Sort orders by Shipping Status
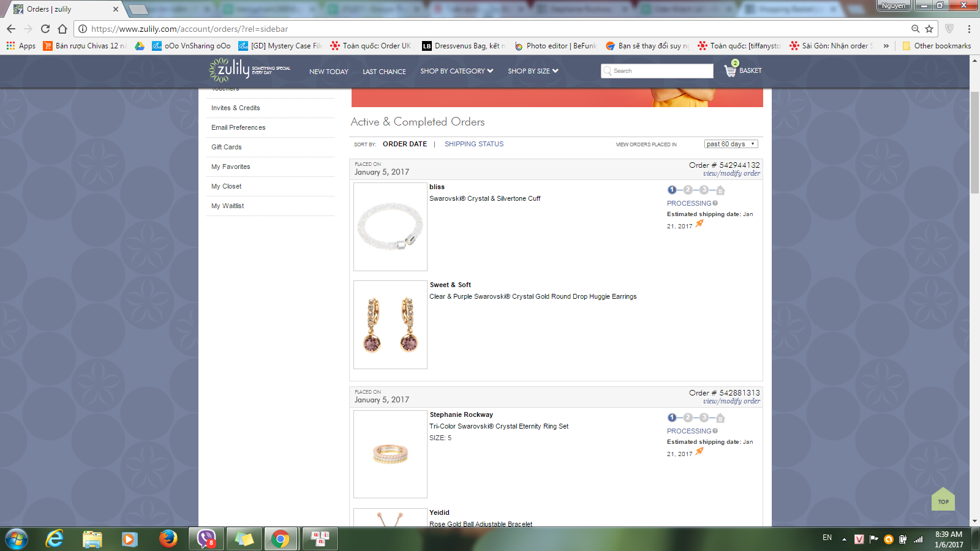 [474, 144]
